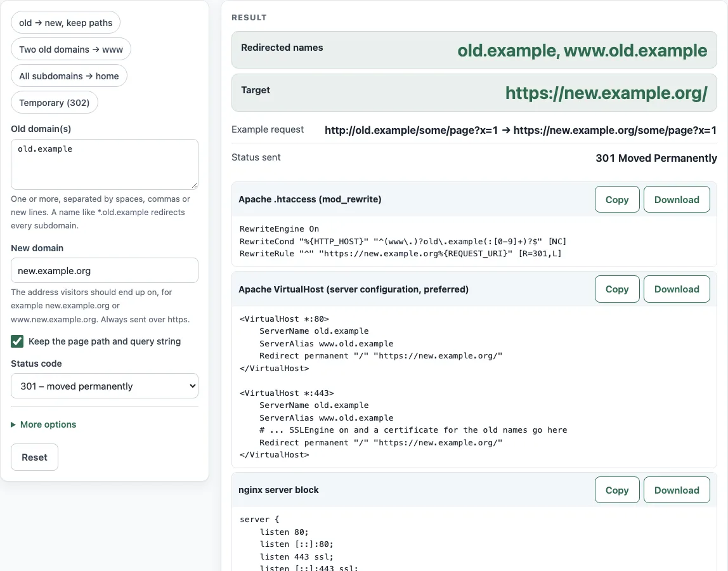
Task: Click the '301 Moved Permanently' status text
Action: (656, 158)
